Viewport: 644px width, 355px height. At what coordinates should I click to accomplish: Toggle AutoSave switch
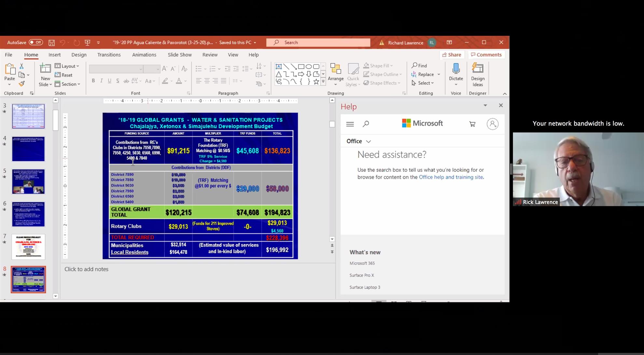[35, 43]
